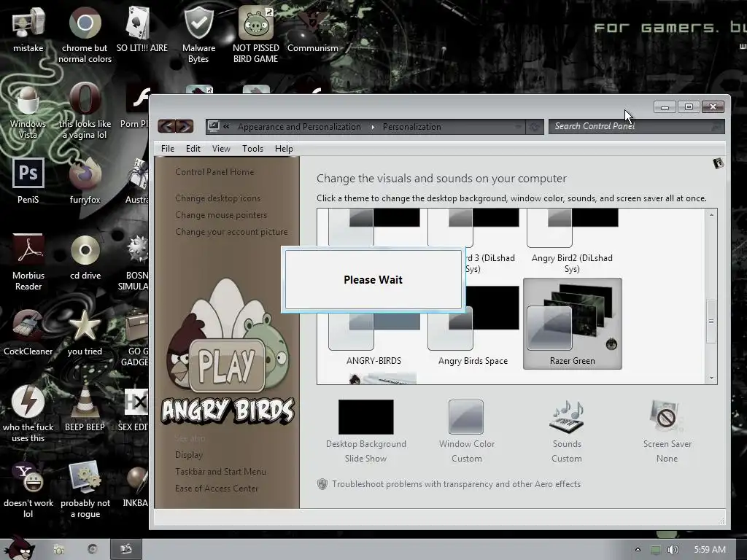Click the Angry Bird start button on taskbar
Image resolution: width=747 pixels, height=560 pixels.
pos(20,548)
